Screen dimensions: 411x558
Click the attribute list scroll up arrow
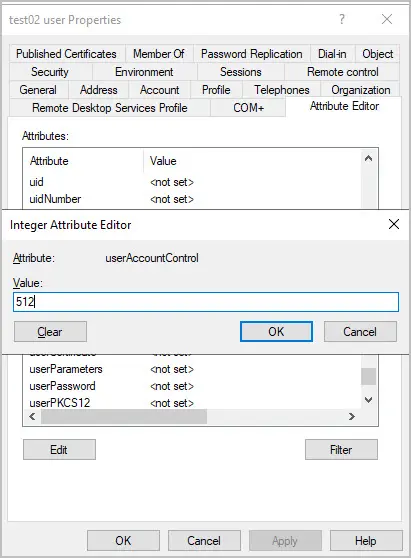[369, 158]
